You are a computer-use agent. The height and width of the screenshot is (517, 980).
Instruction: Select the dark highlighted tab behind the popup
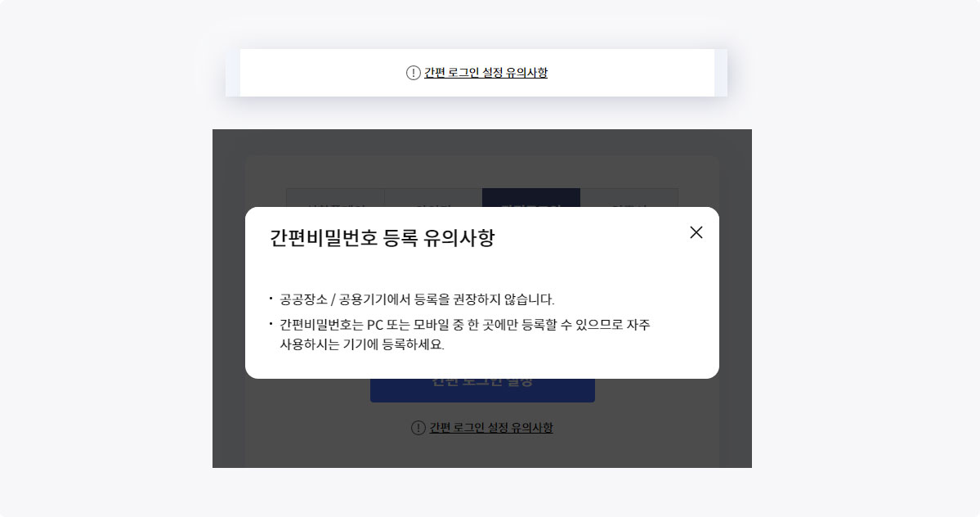click(x=531, y=197)
